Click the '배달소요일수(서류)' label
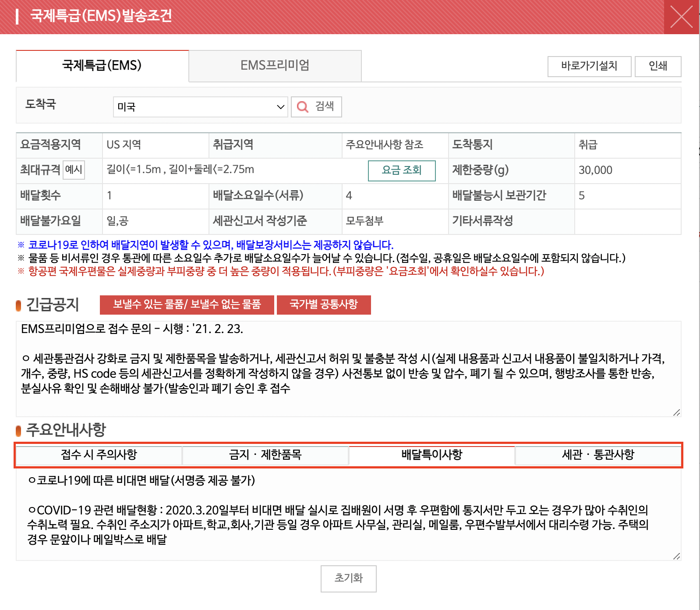Screen dimensions: 700x610 click(x=258, y=195)
